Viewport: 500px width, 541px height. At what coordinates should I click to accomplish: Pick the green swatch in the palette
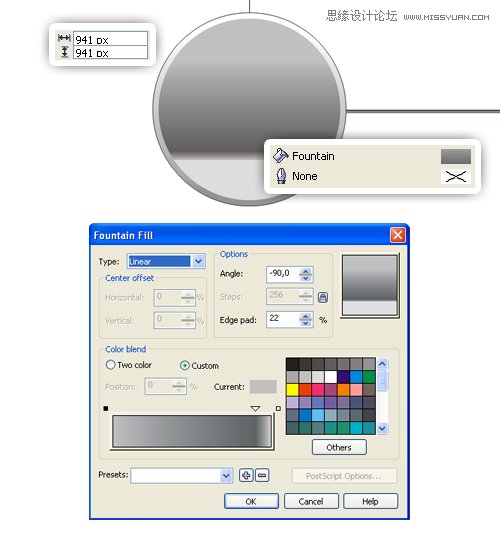click(369, 377)
